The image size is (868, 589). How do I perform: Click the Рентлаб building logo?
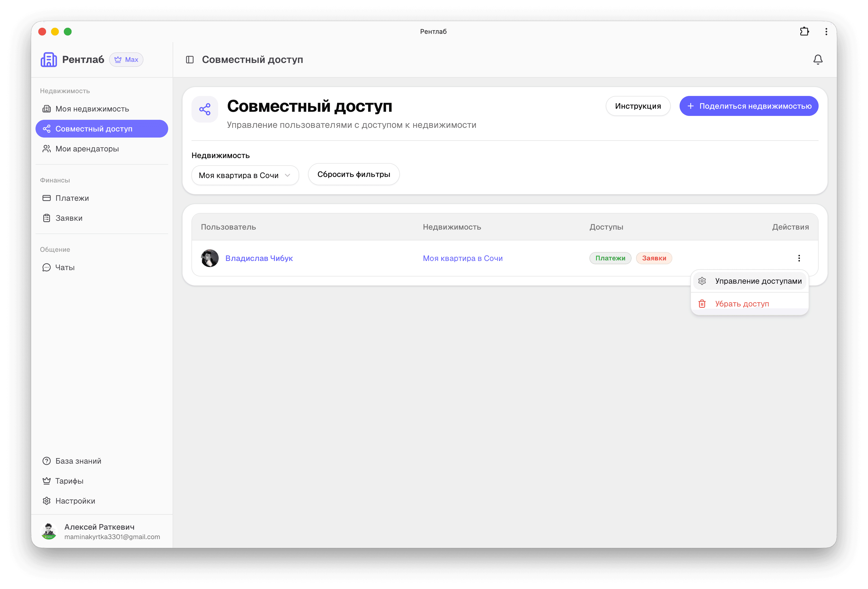[x=49, y=59]
